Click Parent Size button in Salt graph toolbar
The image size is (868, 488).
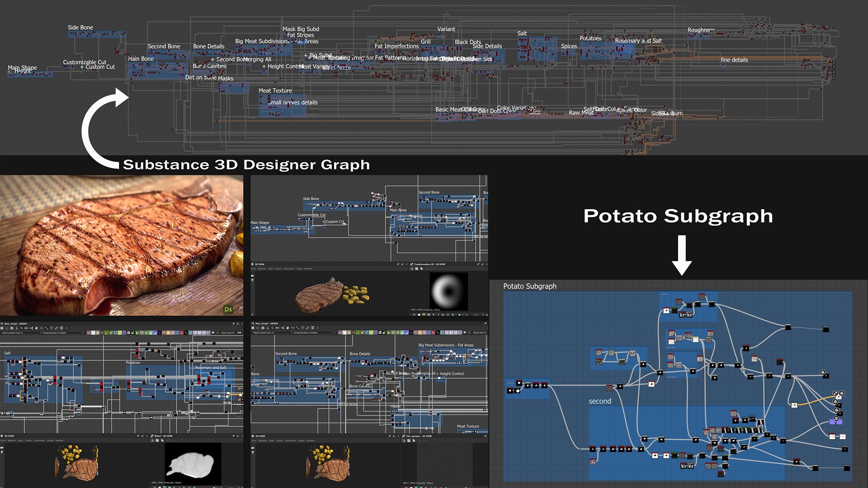[x=227, y=333]
